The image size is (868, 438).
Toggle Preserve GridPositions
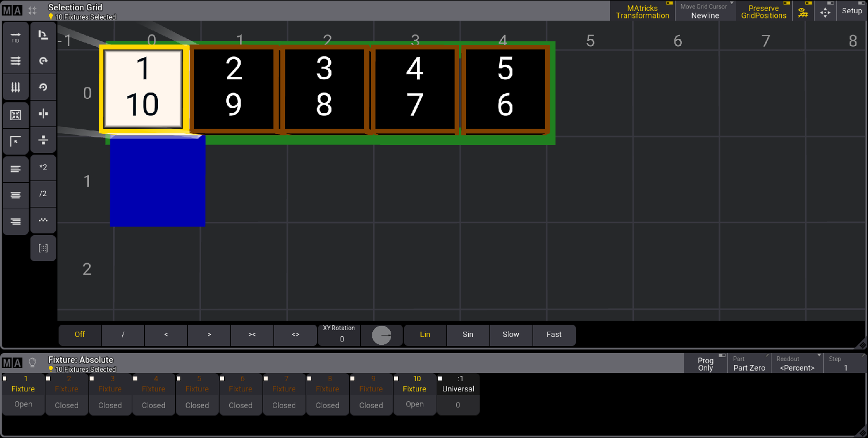[x=763, y=11]
